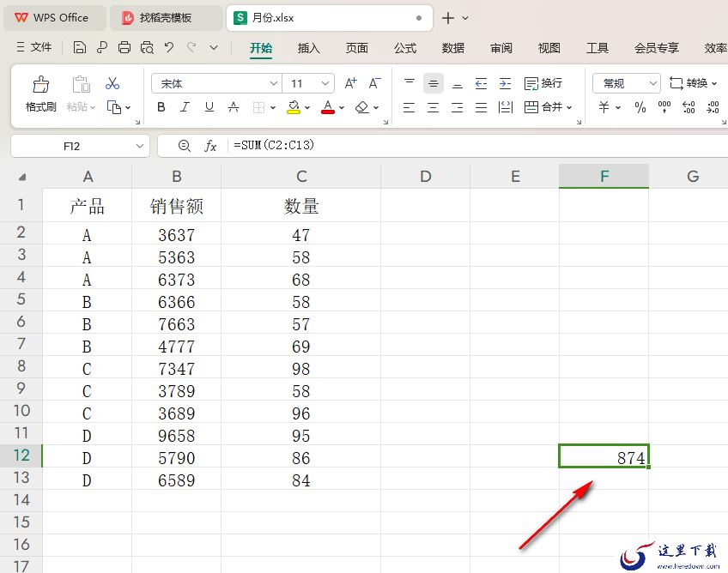
Task: Click the Copy icon
Action: [x=114, y=107]
